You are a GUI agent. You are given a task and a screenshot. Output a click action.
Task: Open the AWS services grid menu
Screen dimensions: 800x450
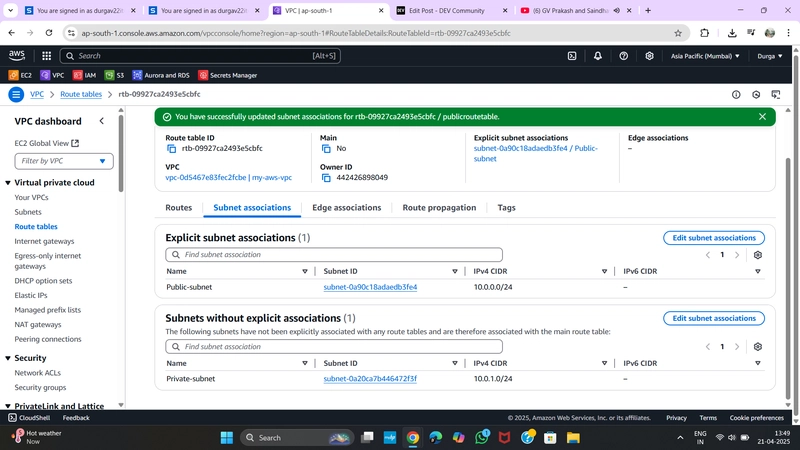point(46,56)
